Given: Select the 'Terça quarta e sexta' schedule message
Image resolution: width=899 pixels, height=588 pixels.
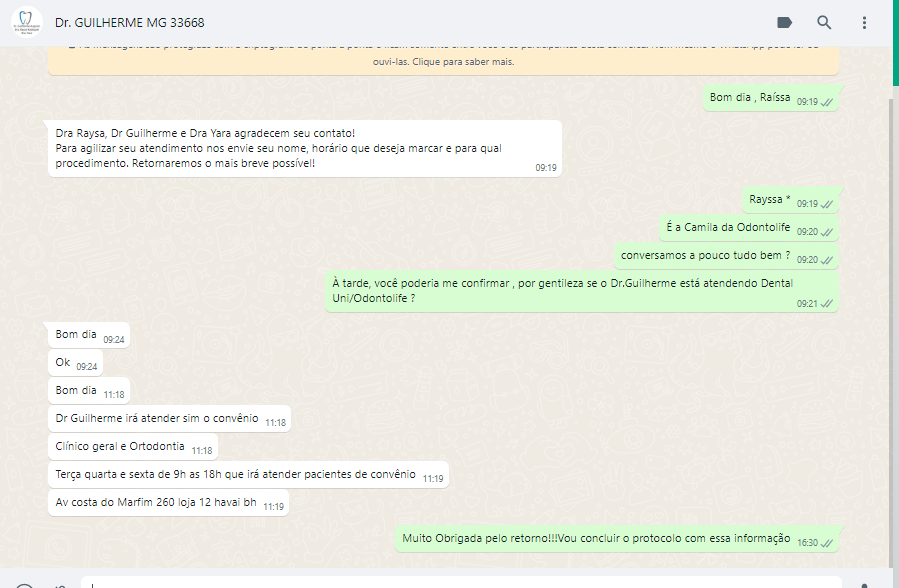Looking at the screenshot, I should 248,475.
